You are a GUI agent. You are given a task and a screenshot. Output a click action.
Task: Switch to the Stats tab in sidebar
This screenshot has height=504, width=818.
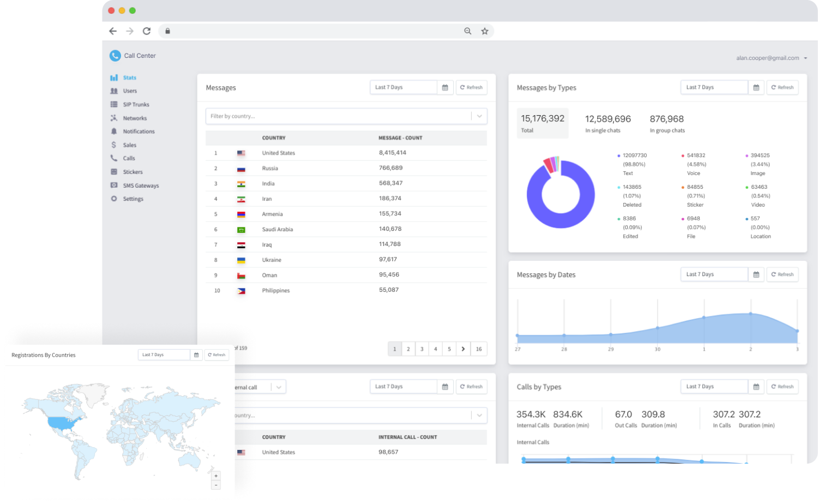129,77
